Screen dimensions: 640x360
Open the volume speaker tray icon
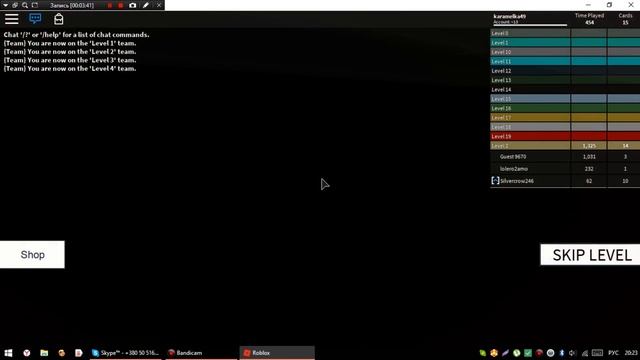(x=572, y=353)
